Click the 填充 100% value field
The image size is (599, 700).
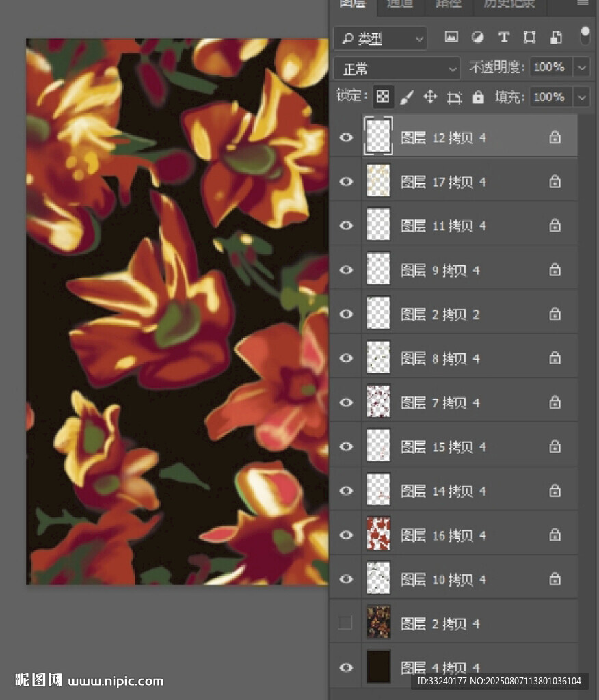(550, 97)
